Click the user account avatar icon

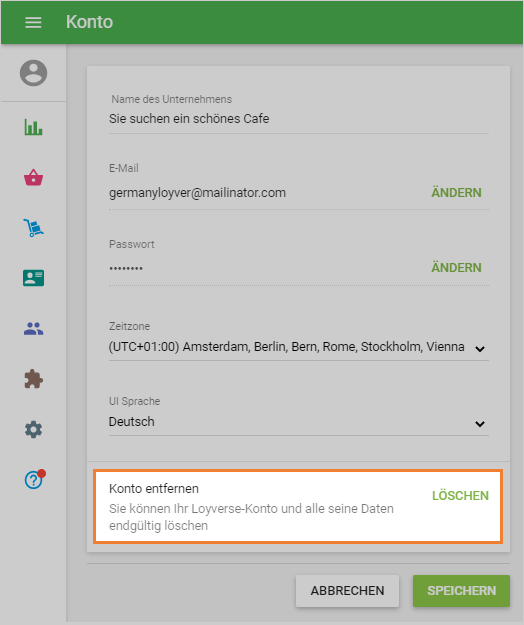(33, 73)
